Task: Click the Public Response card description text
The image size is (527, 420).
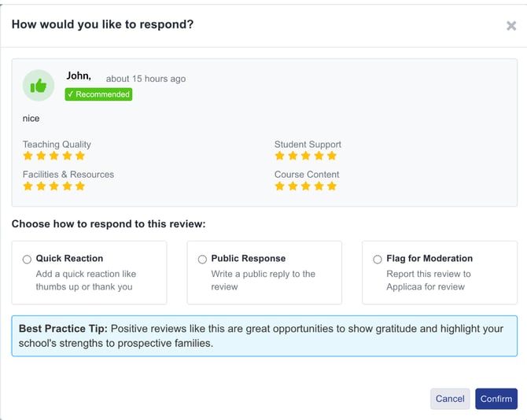Action: (263, 280)
